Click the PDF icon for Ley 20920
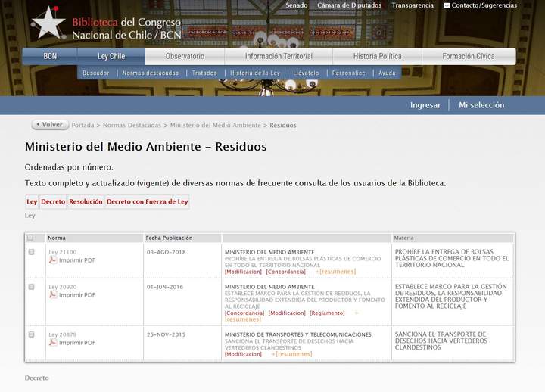Image resolution: width=545 pixels, height=392 pixels. 53,295
